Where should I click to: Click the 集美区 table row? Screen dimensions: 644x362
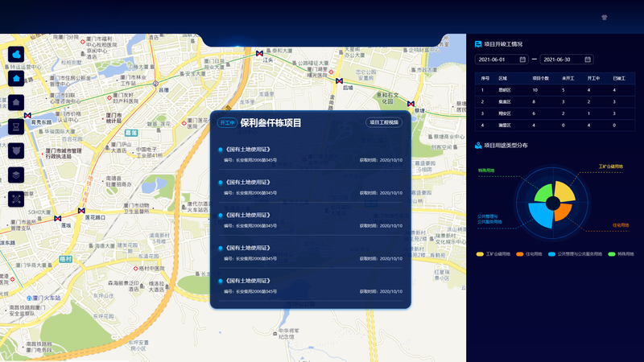click(555, 102)
